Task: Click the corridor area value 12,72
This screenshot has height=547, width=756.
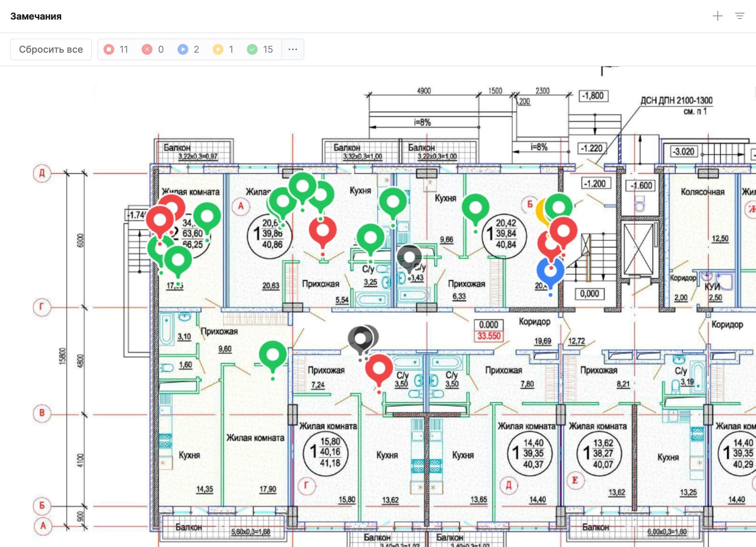Action: tap(576, 341)
